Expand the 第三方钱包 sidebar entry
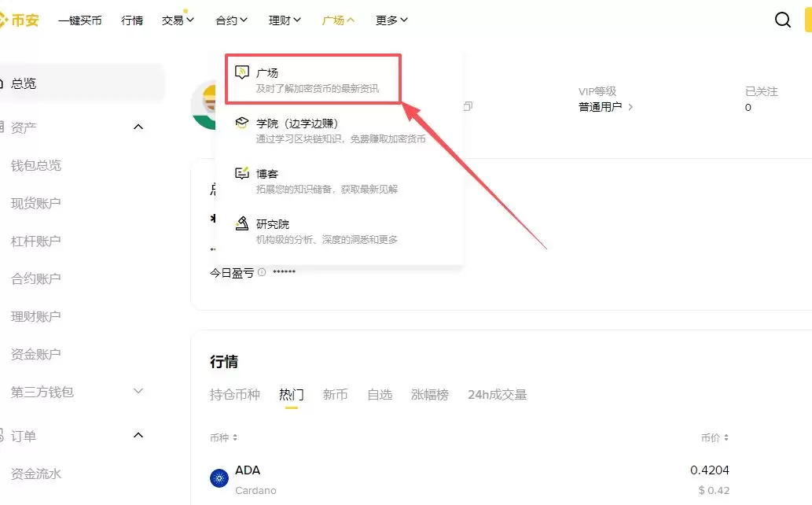 [138, 392]
